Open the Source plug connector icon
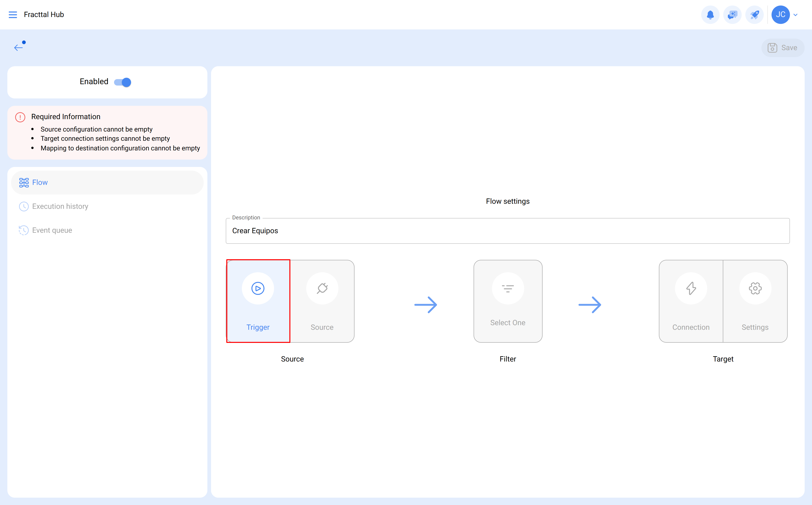Image resolution: width=812 pixels, height=505 pixels. click(x=322, y=288)
